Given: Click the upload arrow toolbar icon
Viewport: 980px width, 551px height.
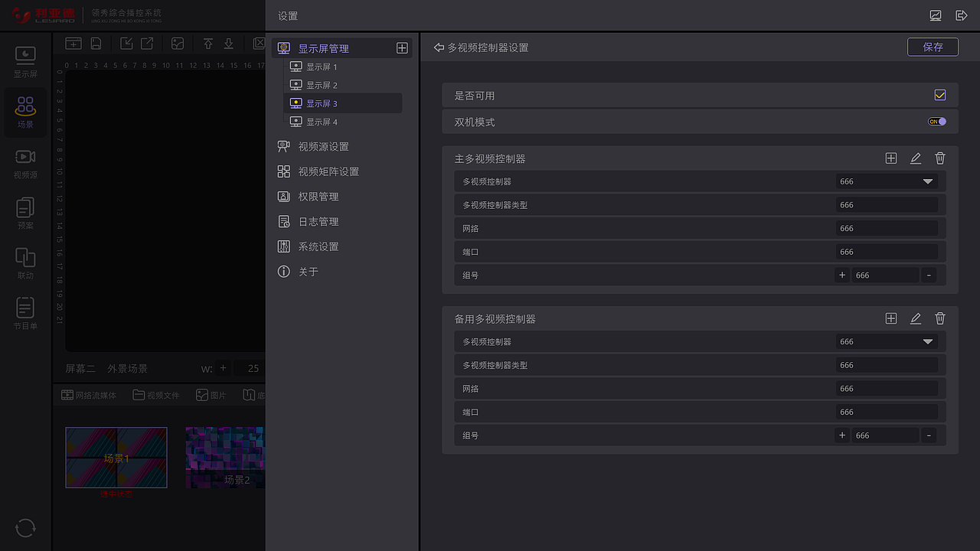Looking at the screenshot, I should (208, 44).
